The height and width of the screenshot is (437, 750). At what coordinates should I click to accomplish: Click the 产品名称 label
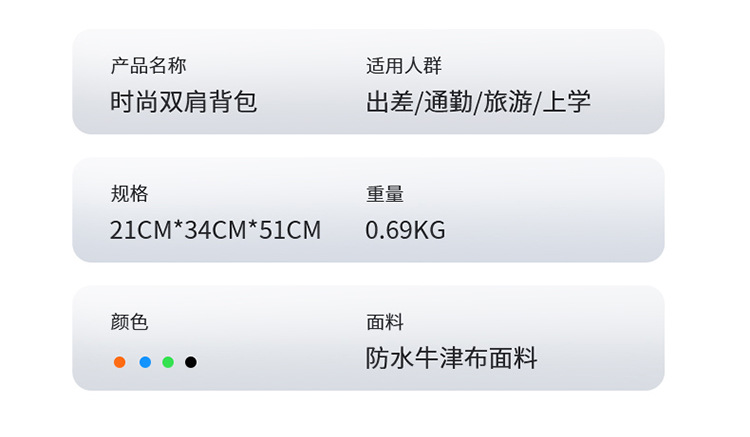tap(148, 66)
